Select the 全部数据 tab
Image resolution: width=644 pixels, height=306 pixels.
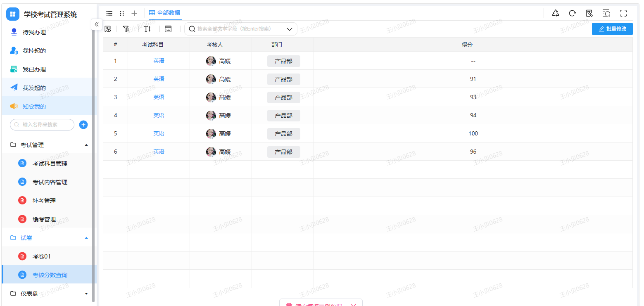point(165,13)
